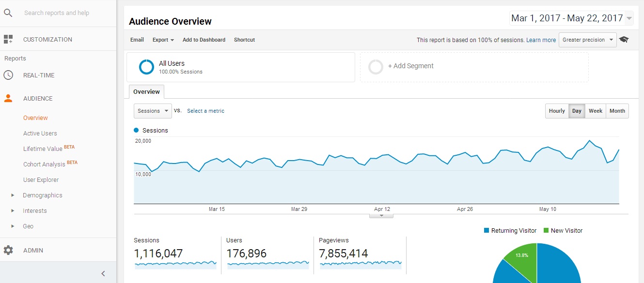Open the Sessions metric dropdown
The height and width of the screenshot is (283, 644).
tap(153, 111)
